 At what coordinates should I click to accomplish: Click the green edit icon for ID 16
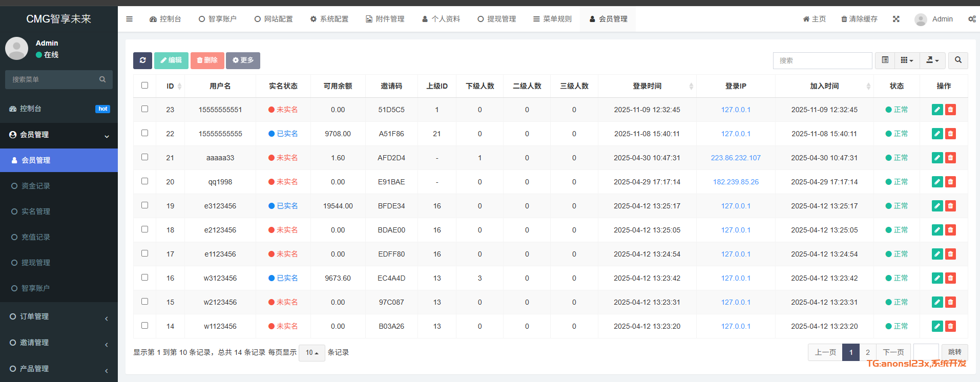point(937,278)
